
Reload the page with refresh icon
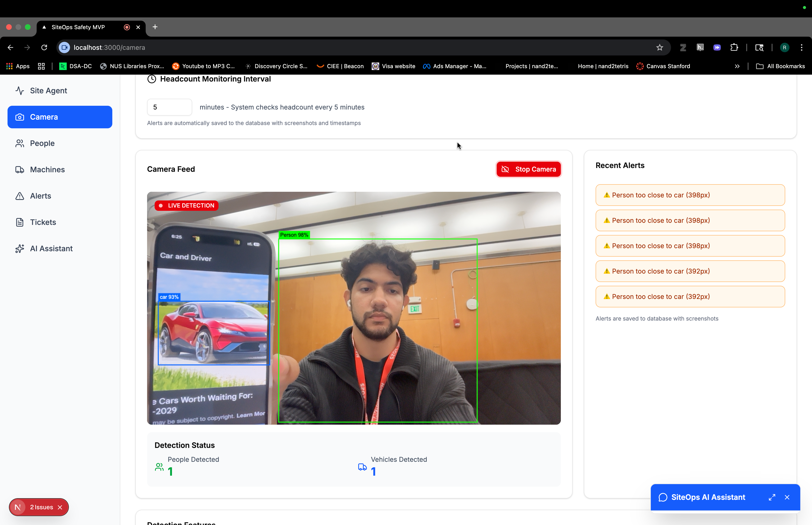point(44,48)
